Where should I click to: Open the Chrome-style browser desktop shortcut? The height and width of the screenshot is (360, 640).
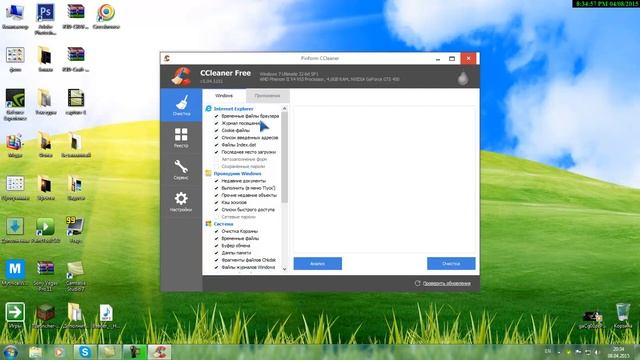[106, 16]
